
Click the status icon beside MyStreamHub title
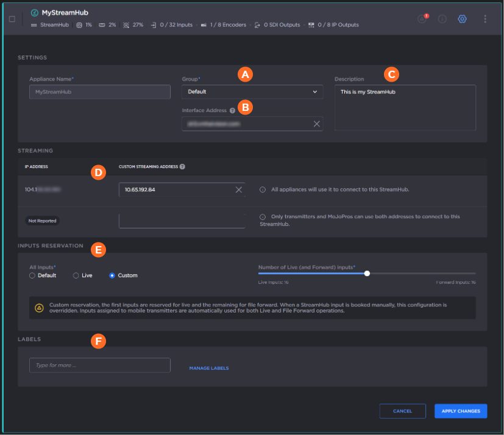coord(34,12)
